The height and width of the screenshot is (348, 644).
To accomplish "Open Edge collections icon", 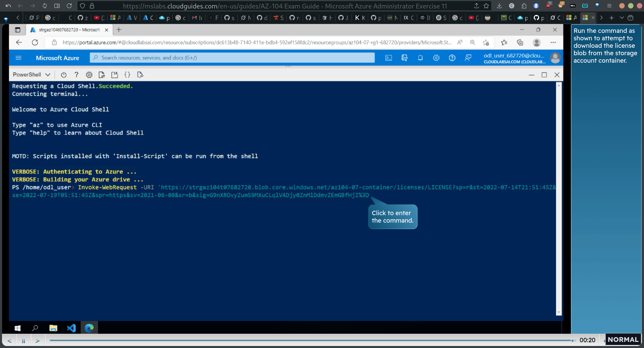I will pyautogui.click(x=520, y=42).
